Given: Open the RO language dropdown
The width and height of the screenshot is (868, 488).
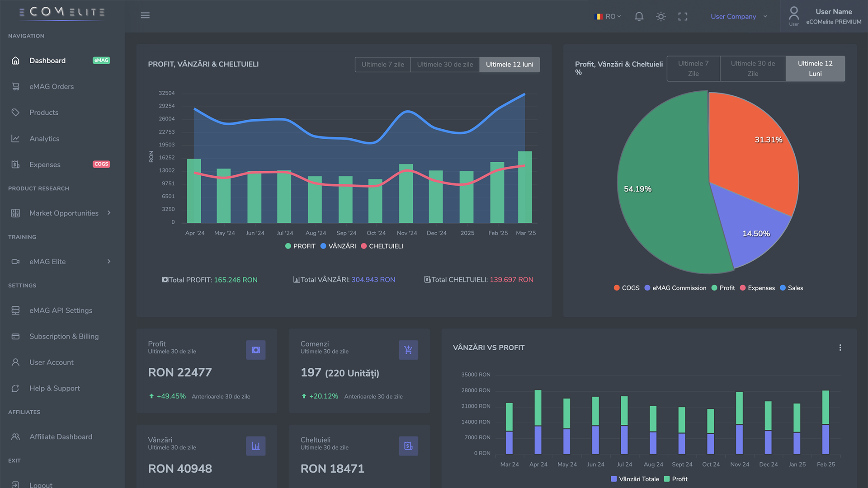Looking at the screenshot, I should tap(608, 17).
